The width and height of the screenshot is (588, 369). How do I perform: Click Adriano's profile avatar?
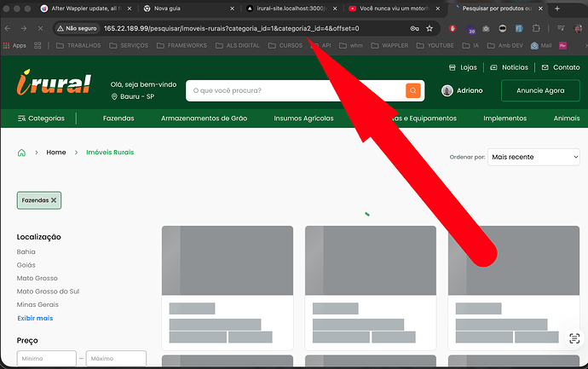pyautogui.click(x=447, y=90)
